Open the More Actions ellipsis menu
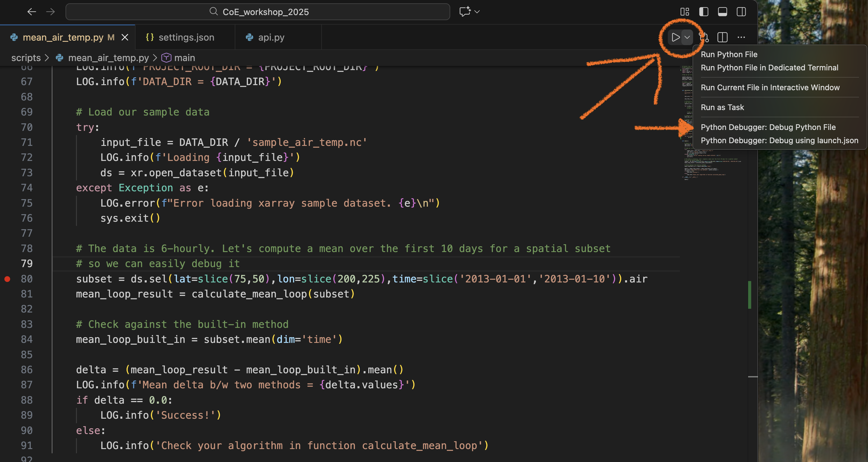 point(741,37)
